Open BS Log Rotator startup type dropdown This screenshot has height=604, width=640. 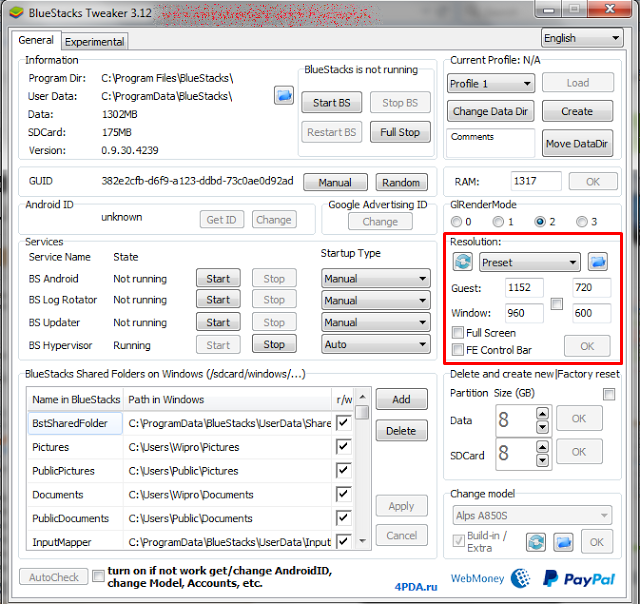click(376, 301)
